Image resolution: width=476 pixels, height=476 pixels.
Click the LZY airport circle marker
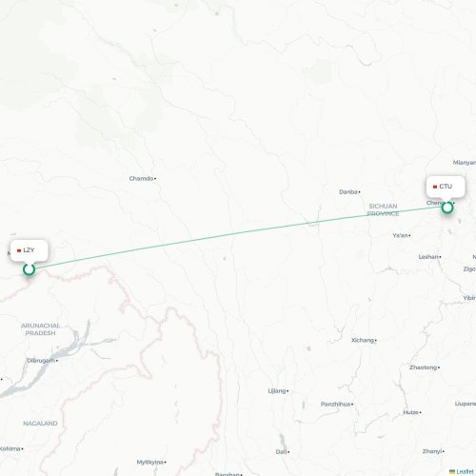[x=29, y=269]
